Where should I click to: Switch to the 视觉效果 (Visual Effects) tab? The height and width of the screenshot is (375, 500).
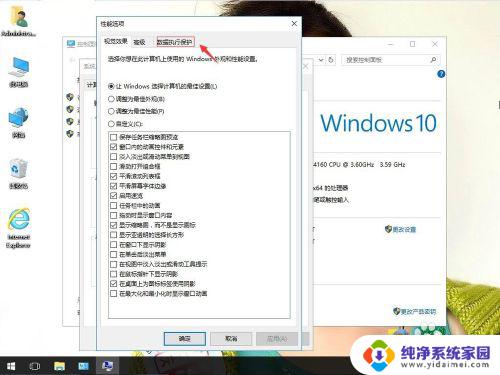point(116,41)
